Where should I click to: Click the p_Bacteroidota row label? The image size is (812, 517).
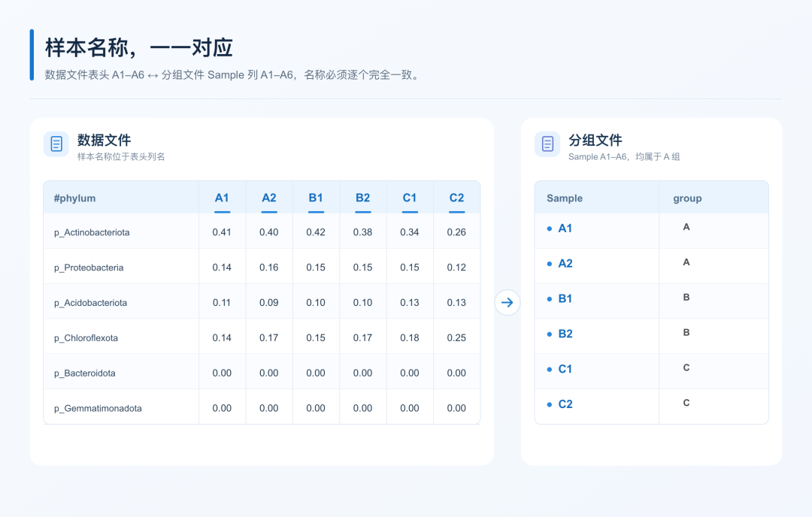[84, 373]
